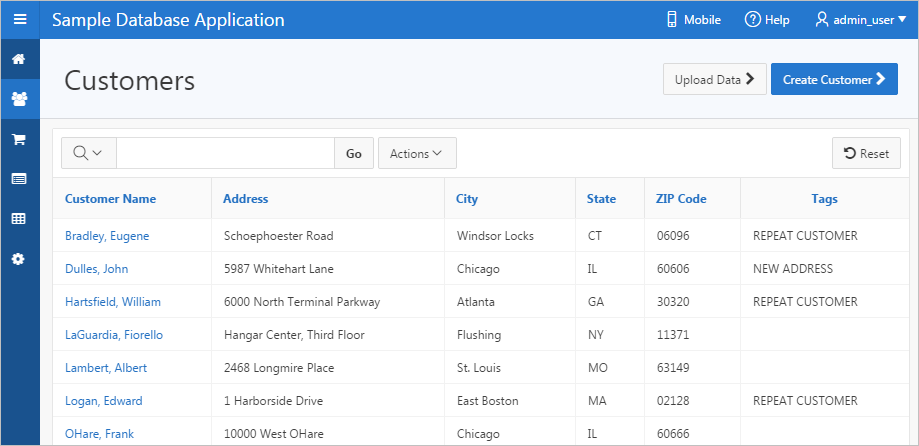Screen dimensions: 919x446
Task: Open the Bradley, Eugene customer link
Action: click(107, 236)
